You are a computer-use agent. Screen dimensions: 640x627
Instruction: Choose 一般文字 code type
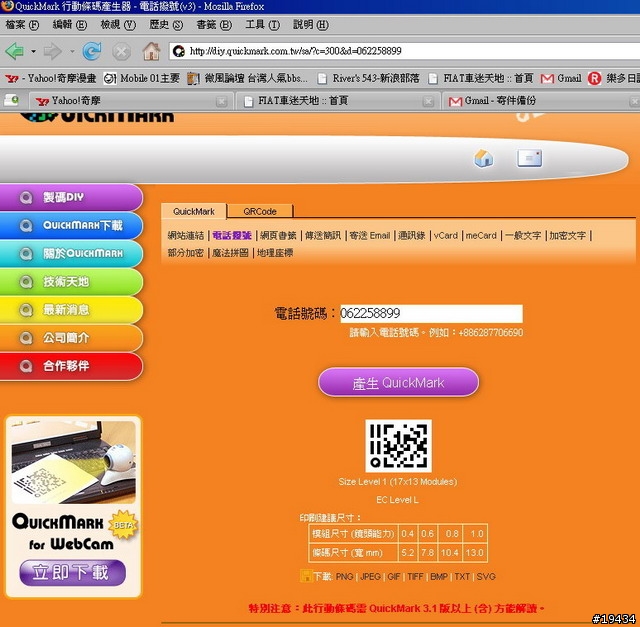pyautogui.click(x=523, y=235)
